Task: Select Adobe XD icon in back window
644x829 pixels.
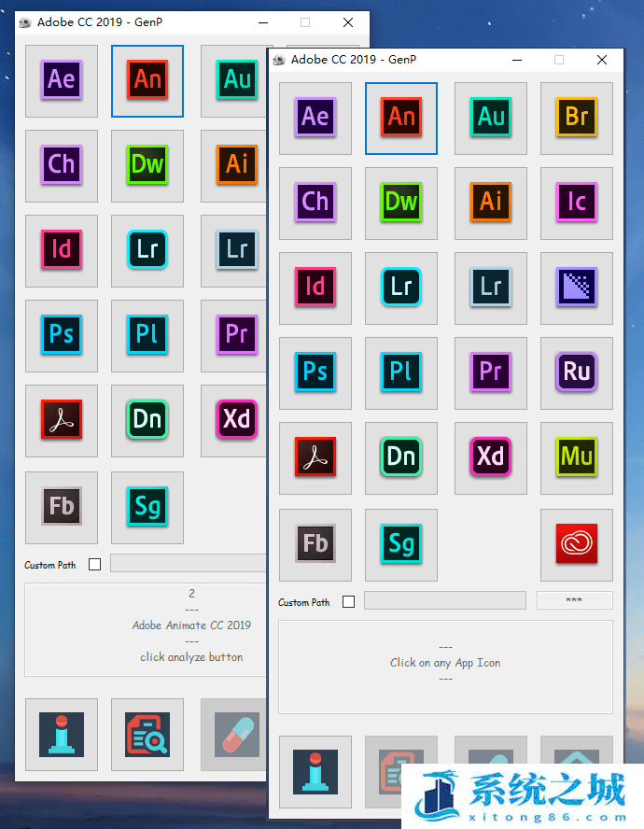Action: [x=233, y=421]
